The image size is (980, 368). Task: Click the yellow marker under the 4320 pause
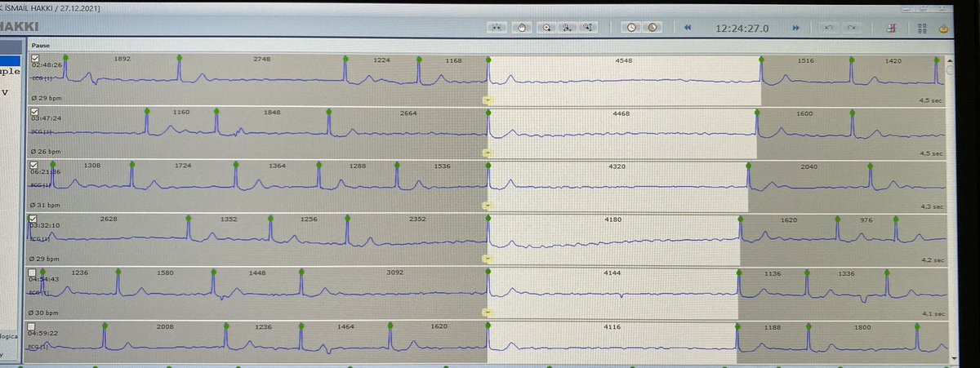pyautogui.click(x=488, y=206)
